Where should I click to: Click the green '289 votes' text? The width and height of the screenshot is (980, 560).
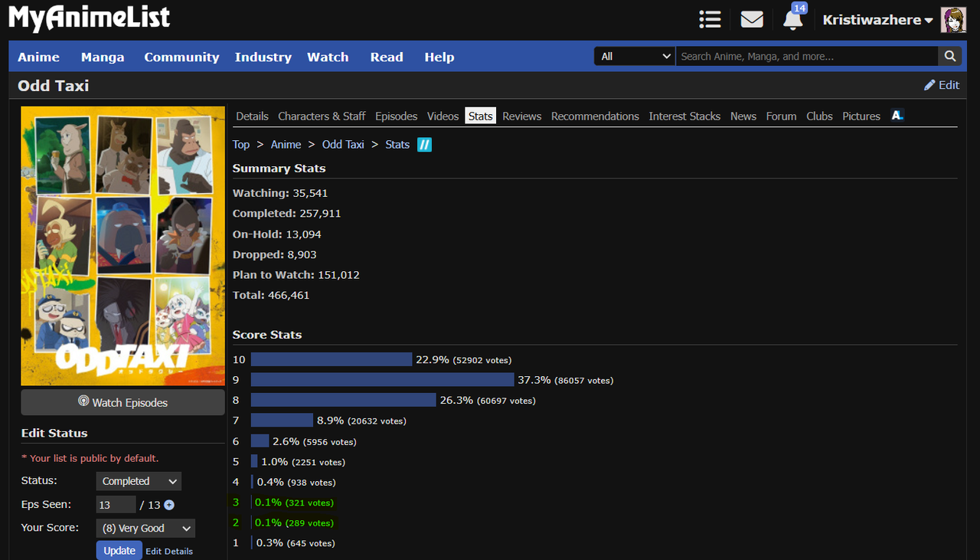click(x=309, y=523)
